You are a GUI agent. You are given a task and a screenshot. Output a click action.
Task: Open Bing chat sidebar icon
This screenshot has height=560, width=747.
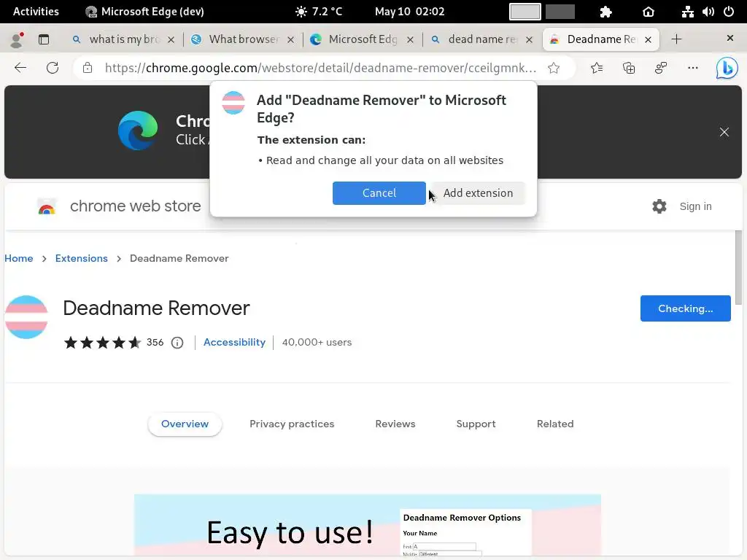[727, 68]
